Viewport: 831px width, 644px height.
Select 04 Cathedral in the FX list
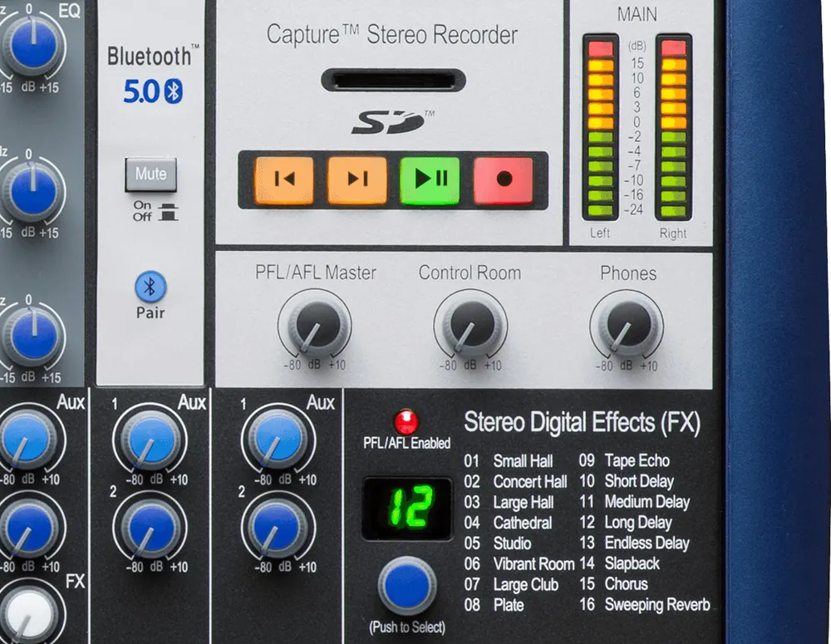508,523
